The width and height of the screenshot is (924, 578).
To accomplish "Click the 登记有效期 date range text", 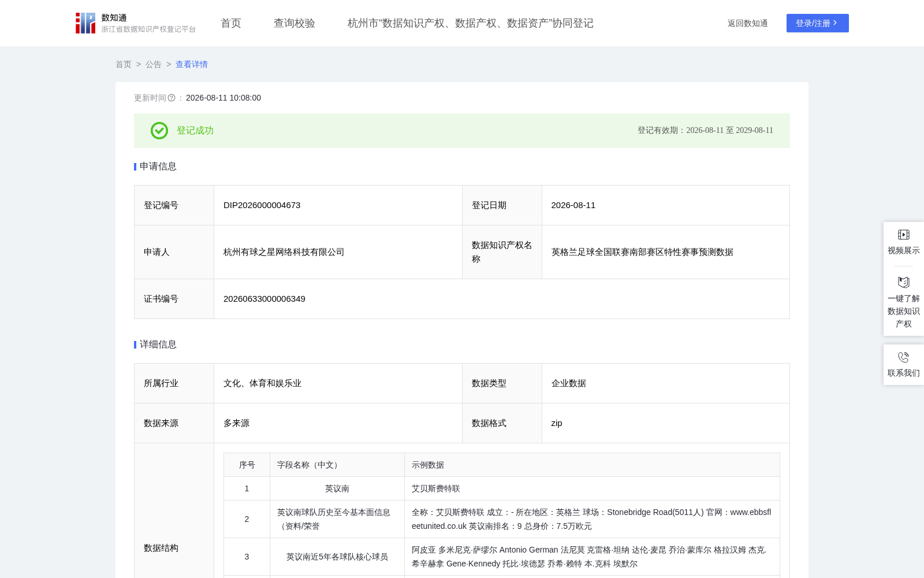I will (705, 131).
